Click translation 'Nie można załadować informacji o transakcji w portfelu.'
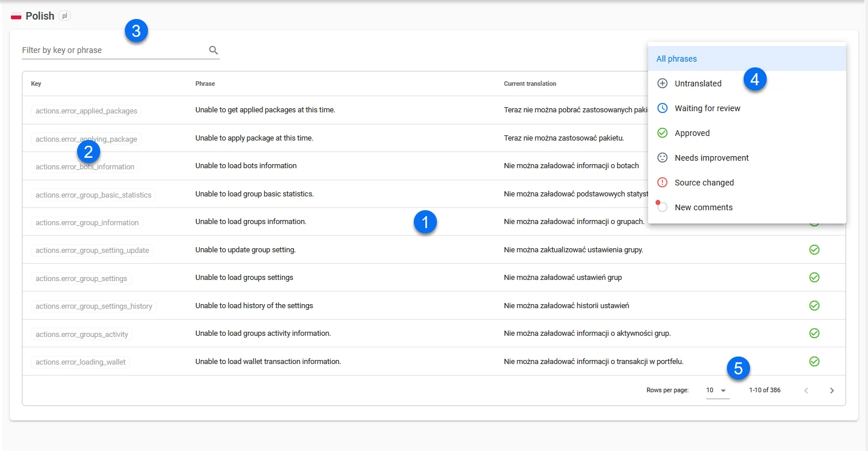 click(x=593, y=361)
